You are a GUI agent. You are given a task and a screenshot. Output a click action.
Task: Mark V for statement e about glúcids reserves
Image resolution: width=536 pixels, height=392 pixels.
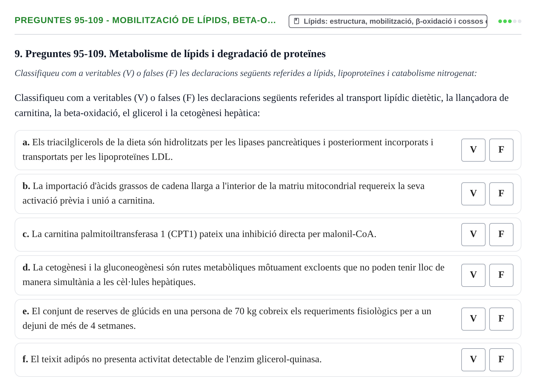point(473,319)
